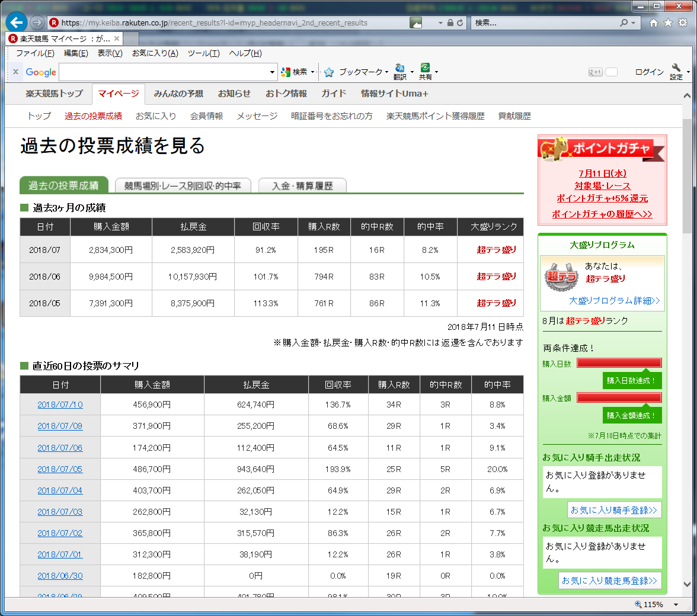Click the search magnifier icon in search box
697x616 pixels.
pos(624,23)
